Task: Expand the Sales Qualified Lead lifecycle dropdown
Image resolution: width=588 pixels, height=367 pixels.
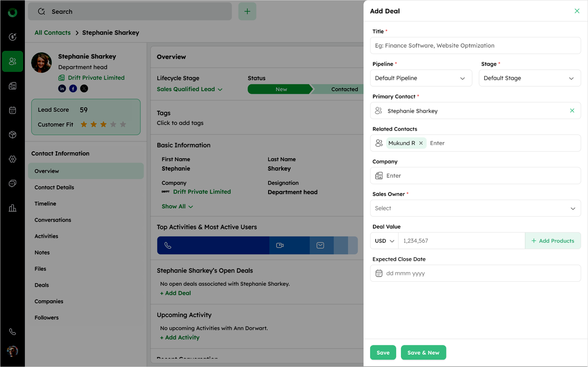Action: 190,89
